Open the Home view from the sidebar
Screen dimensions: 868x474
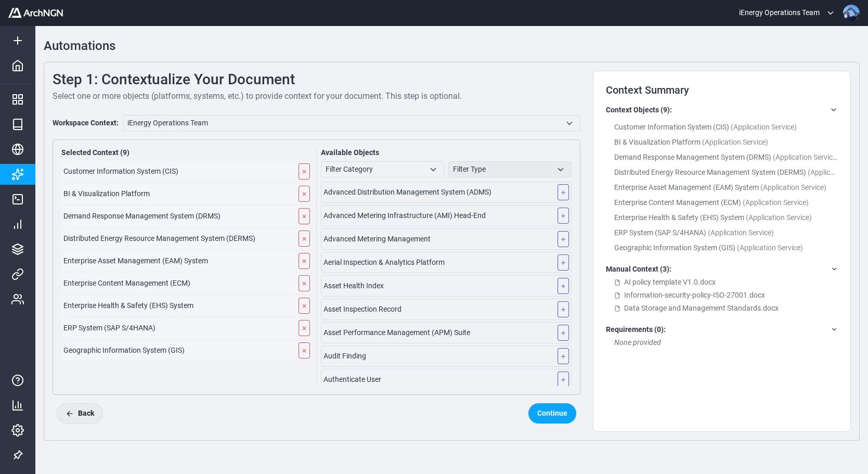point(18,66)
